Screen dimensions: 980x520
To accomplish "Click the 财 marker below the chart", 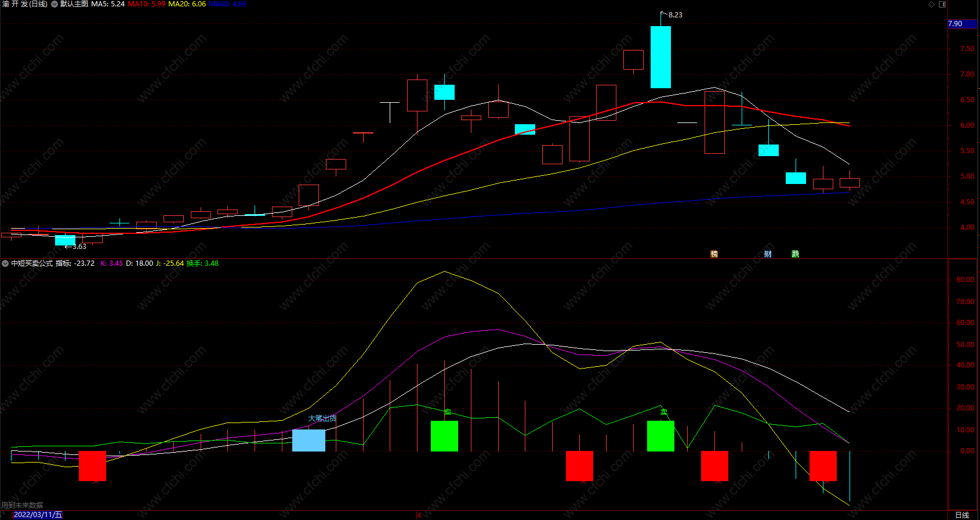I will point(768,254).
